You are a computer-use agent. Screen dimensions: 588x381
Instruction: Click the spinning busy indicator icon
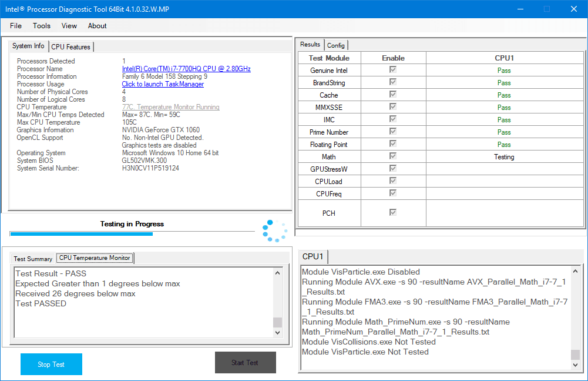tap(274, 231)
